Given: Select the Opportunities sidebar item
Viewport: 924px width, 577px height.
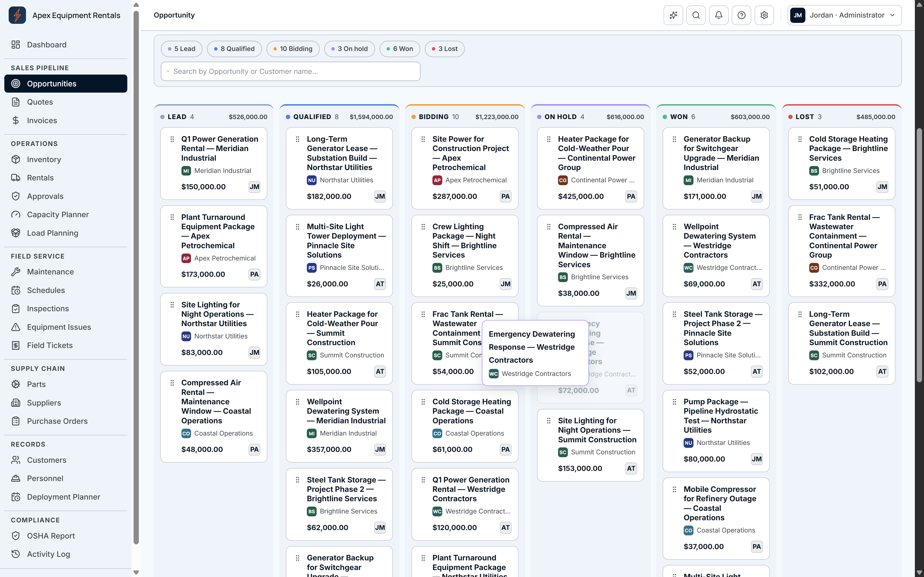Looking at the screenshot, I should tap(66, 83).
